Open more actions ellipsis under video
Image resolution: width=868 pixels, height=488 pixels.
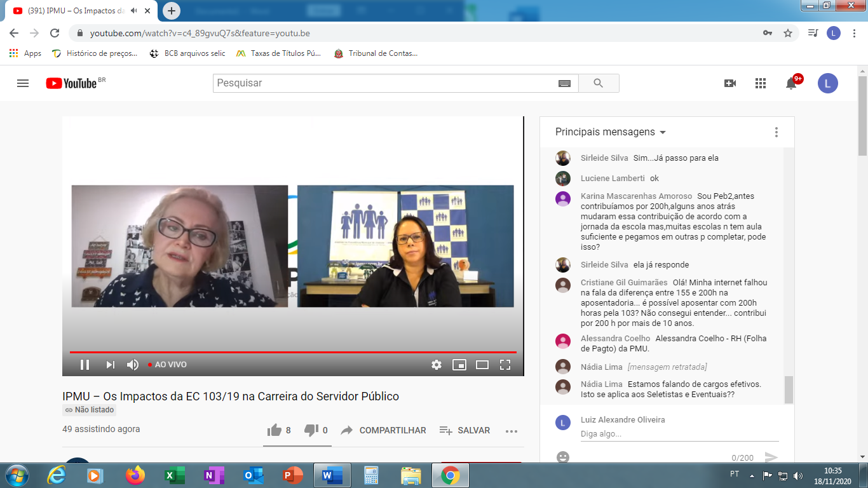[512, 431]
